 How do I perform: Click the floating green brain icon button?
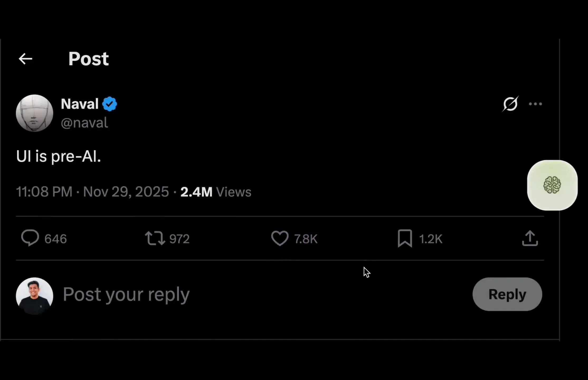pyautogui.click(x=552, y=185)
